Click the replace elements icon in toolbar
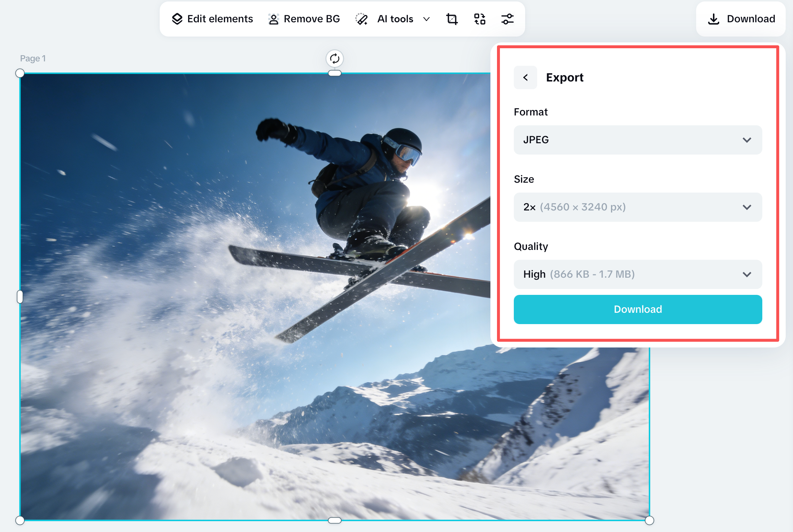This screenshot has width=793, height=532. pyautogui.click(x=479, y=19)
